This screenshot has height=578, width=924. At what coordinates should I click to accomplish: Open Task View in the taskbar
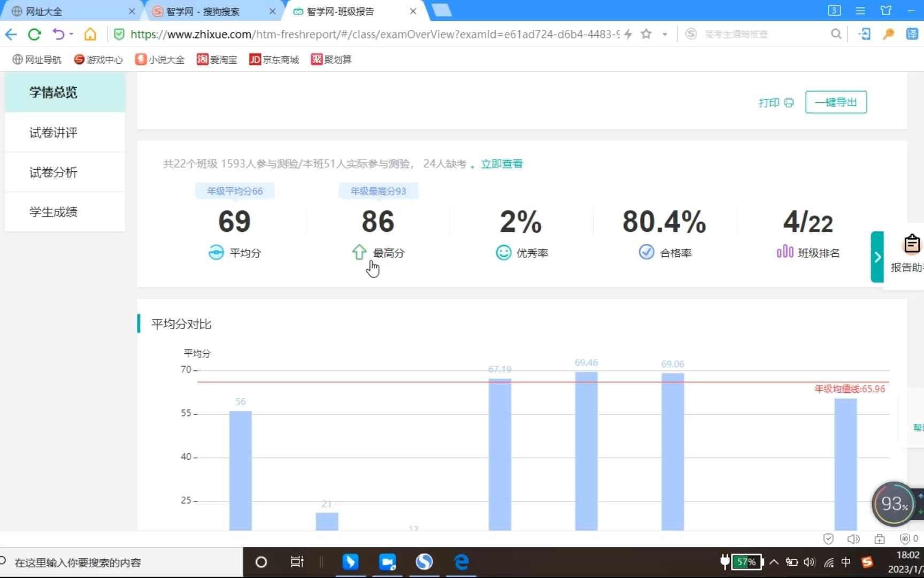pos(297,562)
